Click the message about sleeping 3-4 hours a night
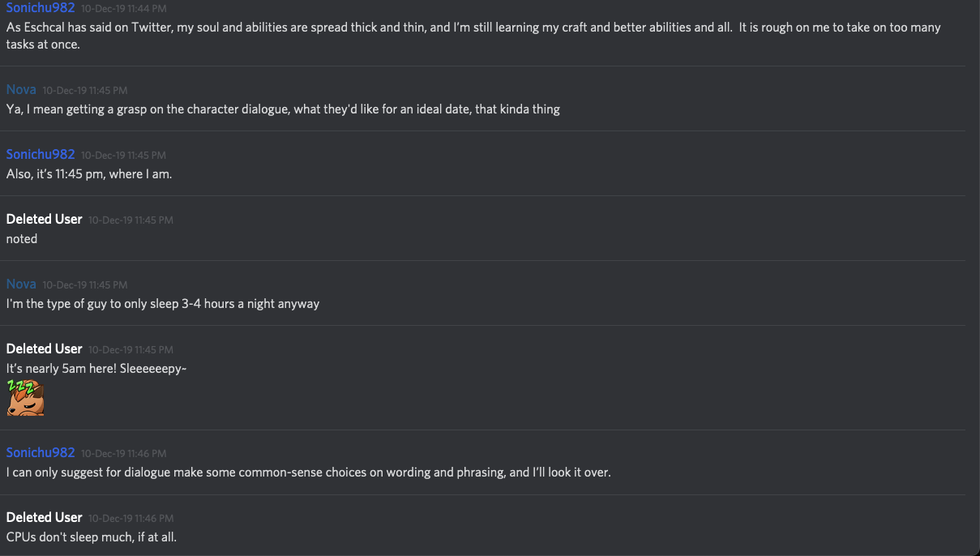This screenshot has width=980, height=556. pos(163,303)
